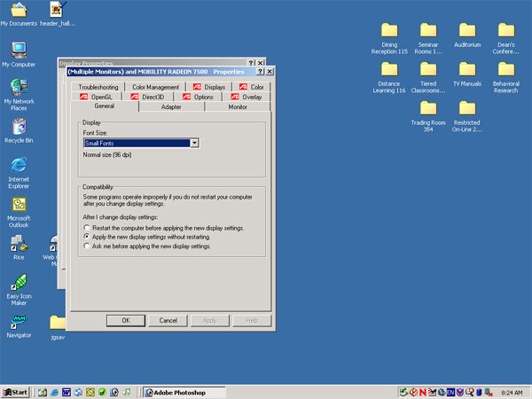Screen dimensions: 532x399
Task: Launch Word from the quick launch bar
Action: (66, 393)
